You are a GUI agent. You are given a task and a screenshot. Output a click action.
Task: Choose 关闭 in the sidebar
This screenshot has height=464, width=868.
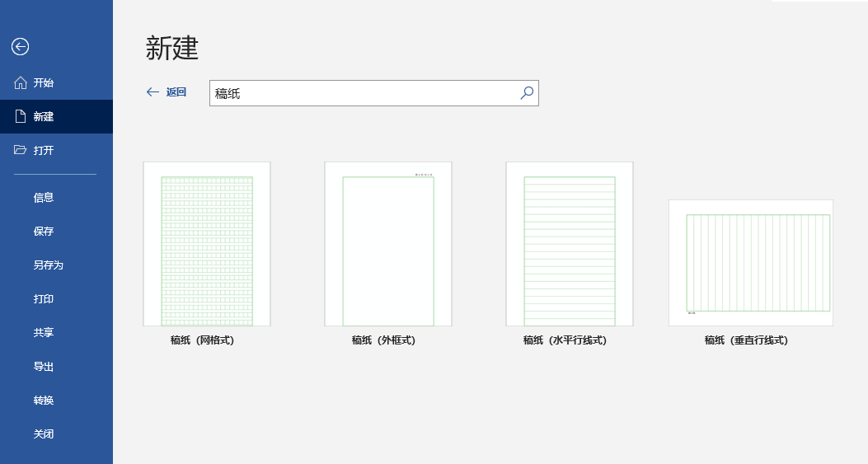pos(56,434)
